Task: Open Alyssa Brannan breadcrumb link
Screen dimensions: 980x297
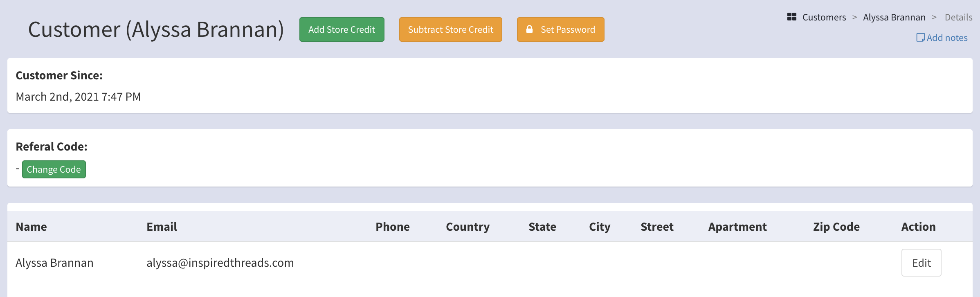Action: click(x=894, y=17)
